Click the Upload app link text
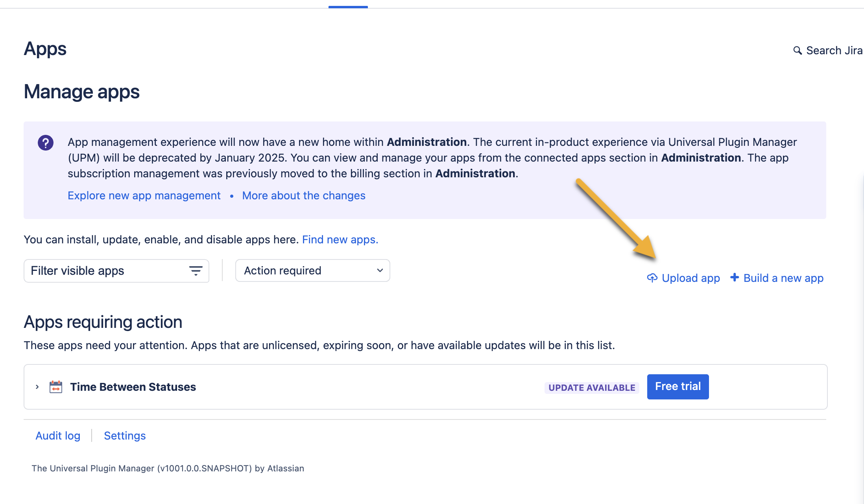Image resolution: width=864 pixels, height=504 pixels. point(690,278)
